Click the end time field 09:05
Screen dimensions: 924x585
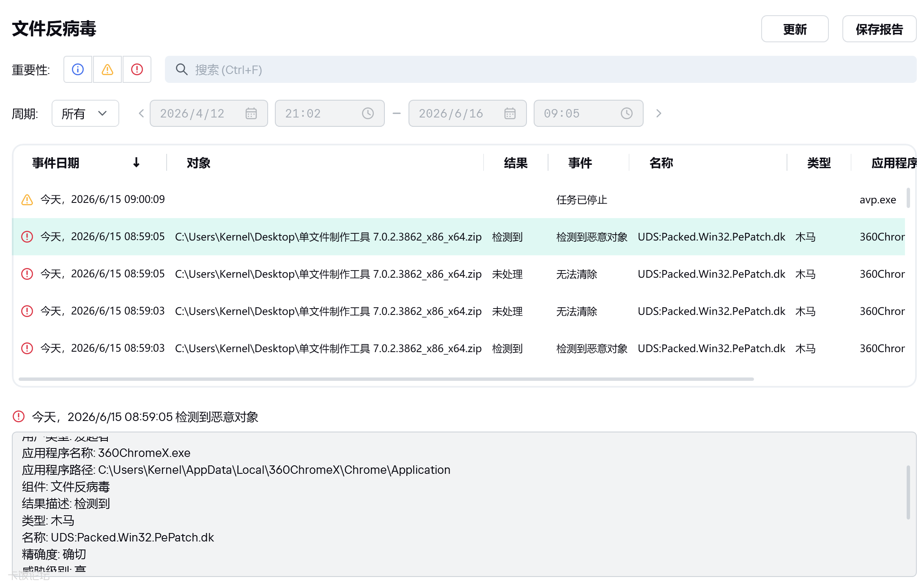(x=589, y=113)
